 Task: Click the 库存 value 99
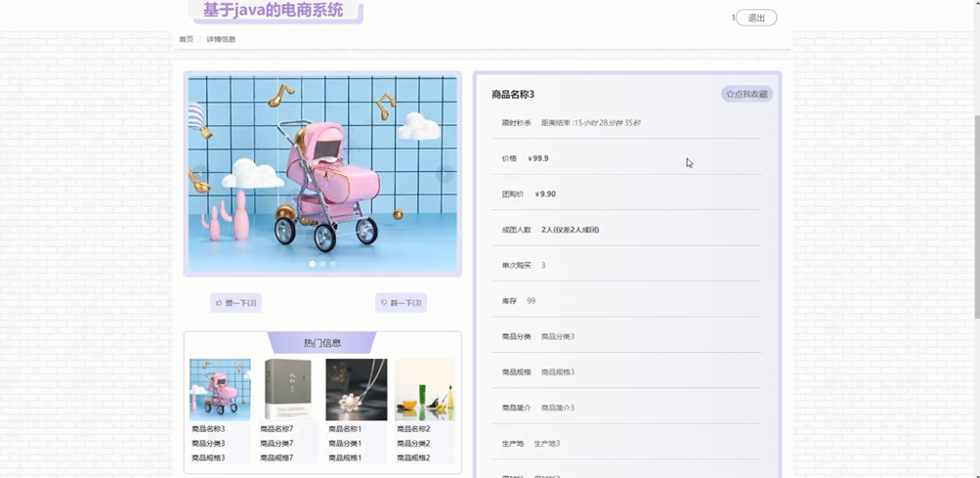[532, 301]
